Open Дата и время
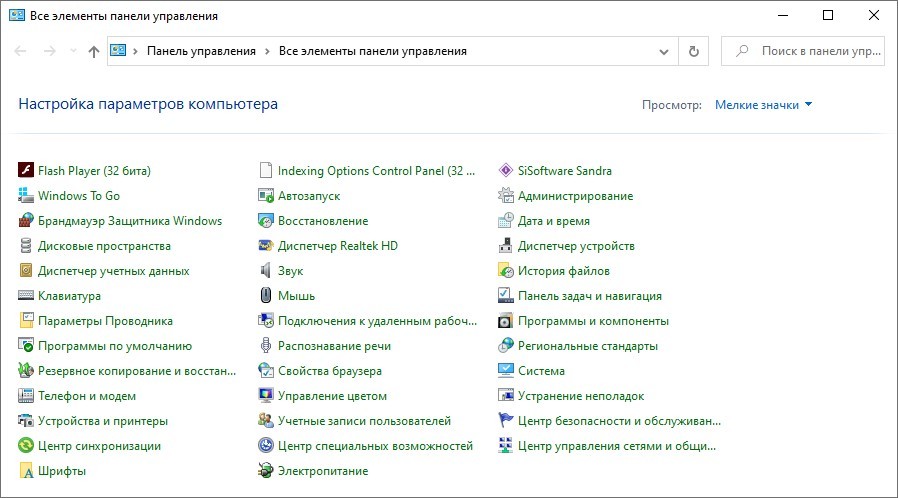This screenshot has width=898, height=498. [x=554, y=221]
